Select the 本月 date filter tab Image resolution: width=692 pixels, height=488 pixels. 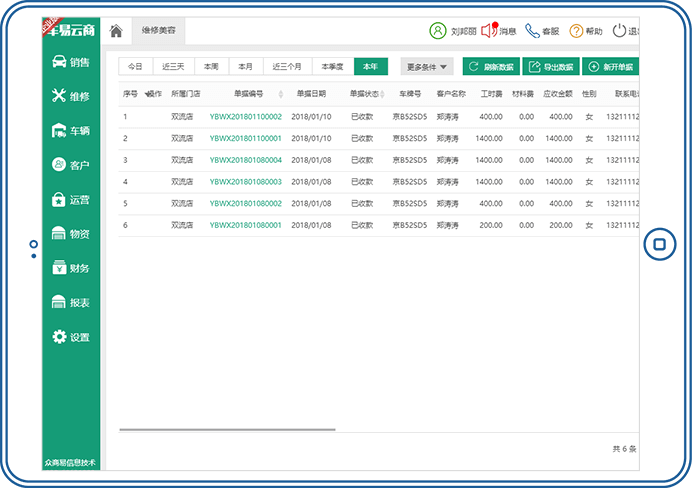click(245, 67)
